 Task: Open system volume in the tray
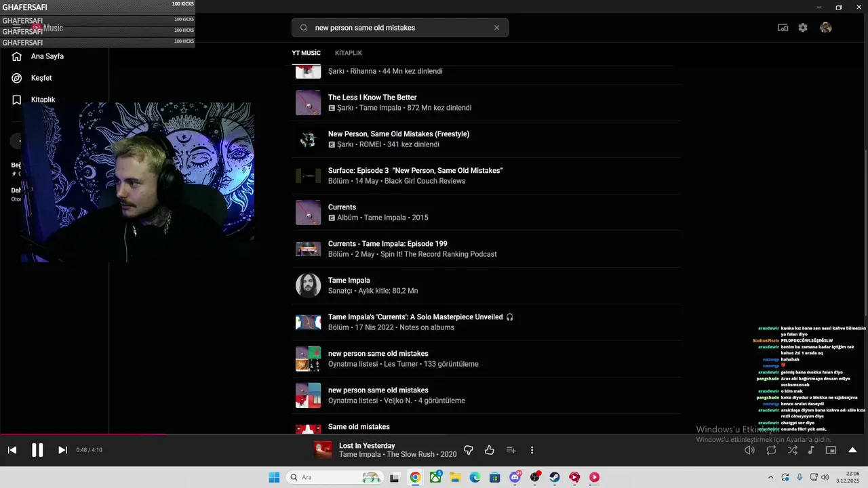[825, 477]
